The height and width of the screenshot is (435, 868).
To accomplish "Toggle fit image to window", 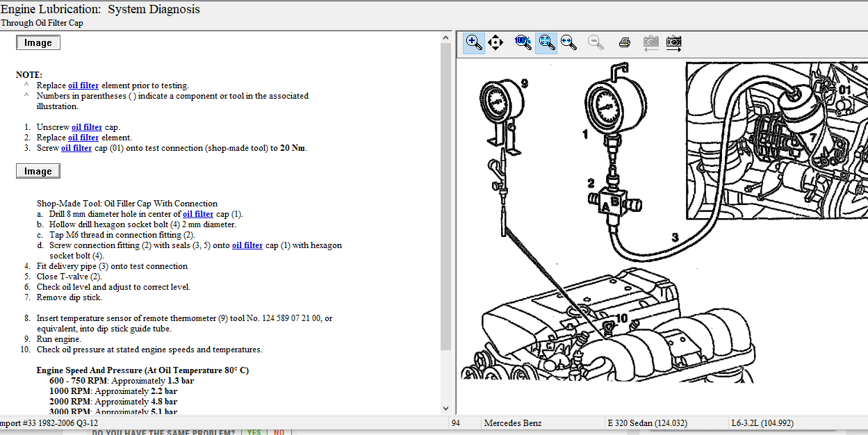I will click(x=547, y=42).
